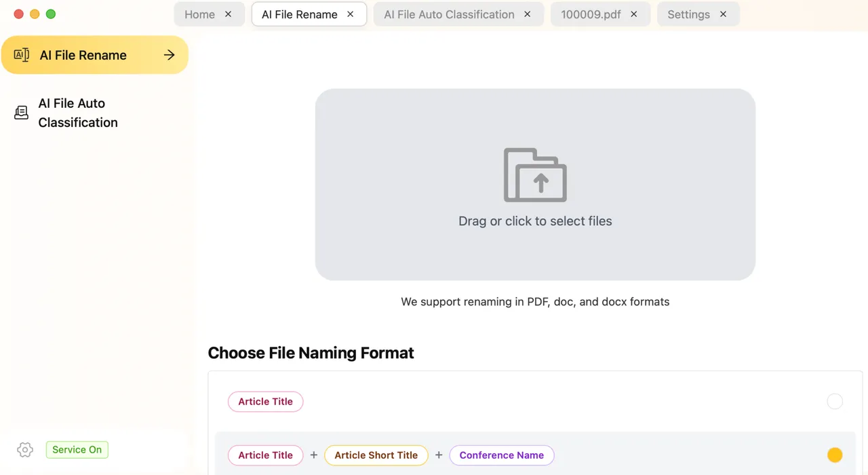Select the Article Title only naming format
Image resolution: width=868 pixels, height=475 pixels.
[835, 401]
